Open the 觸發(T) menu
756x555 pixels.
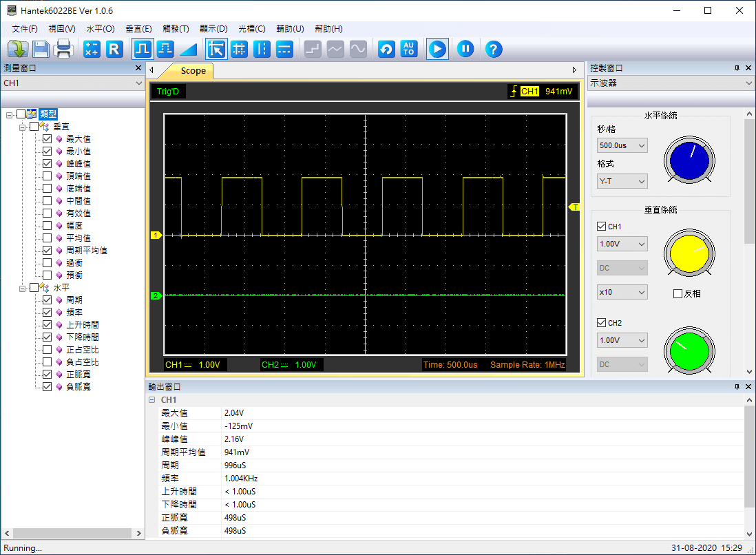[x=176, y=29]
